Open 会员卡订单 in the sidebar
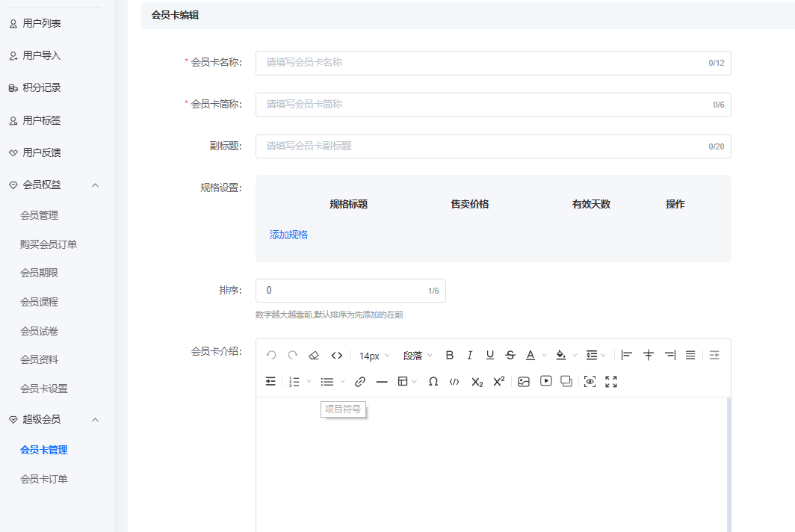795x532 pixels. click(44, 479)
